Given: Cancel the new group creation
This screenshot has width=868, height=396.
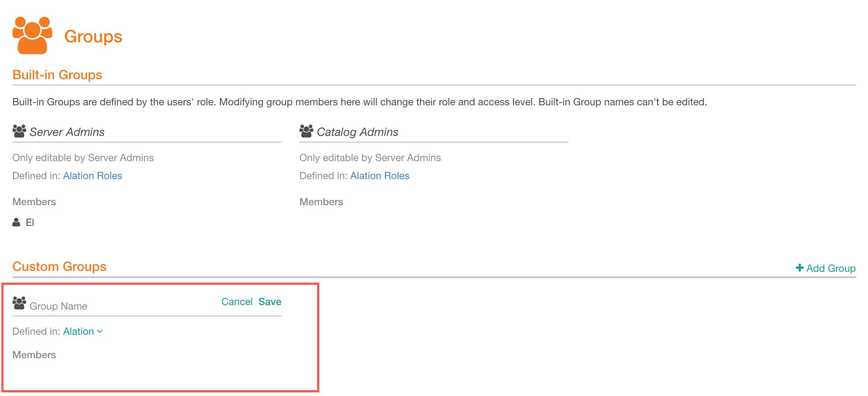Looking at the screenshot, I should 237,301.
